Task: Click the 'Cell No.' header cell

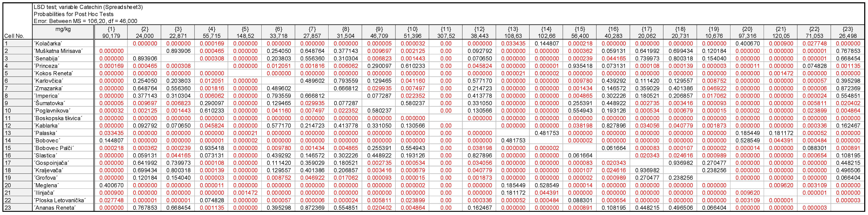Action: tap(14, 36)
